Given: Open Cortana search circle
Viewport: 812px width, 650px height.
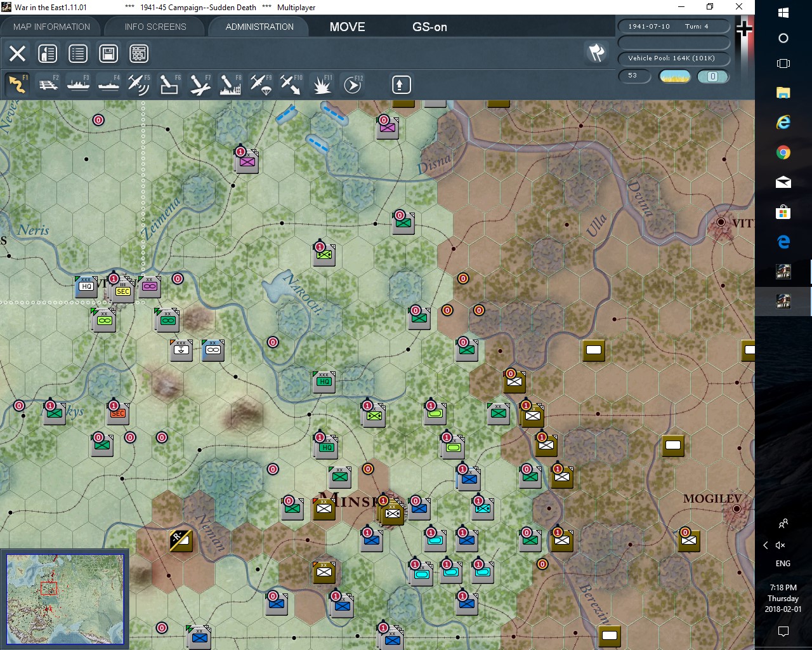Looking at the screenshot, I should pyautogui.click(x=783, y=38).
